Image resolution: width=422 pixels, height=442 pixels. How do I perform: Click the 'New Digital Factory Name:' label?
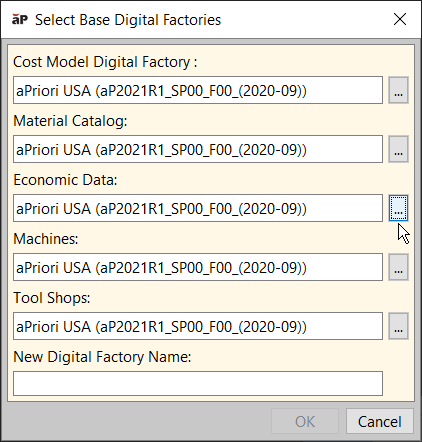102,357
